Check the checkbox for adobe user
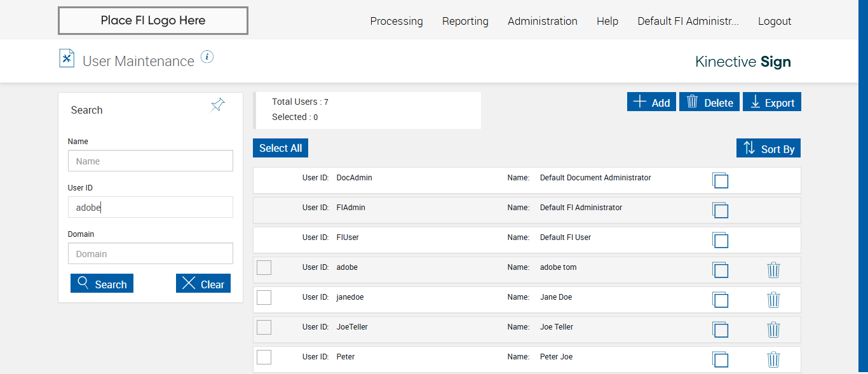 (264, 268)
